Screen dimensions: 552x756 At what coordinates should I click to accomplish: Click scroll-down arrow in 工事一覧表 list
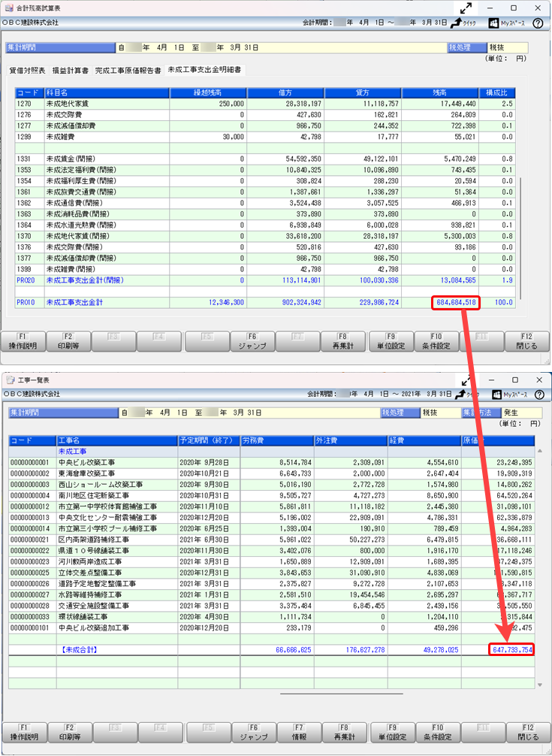pos(540,685)
